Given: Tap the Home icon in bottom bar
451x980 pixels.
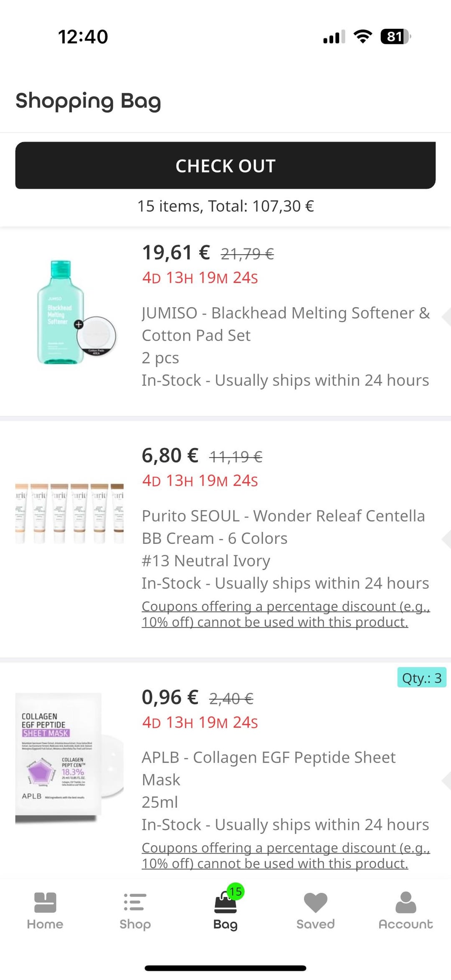Looking at the screenshot, I should coord(45,903).
